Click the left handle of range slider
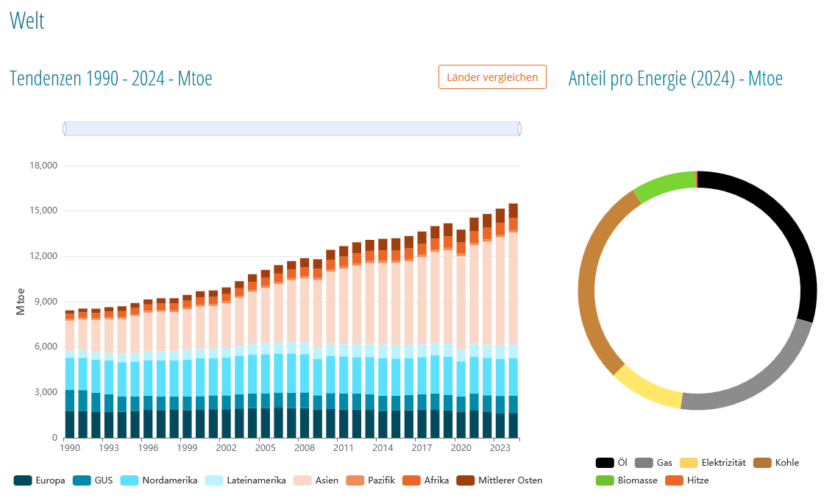 (65, 129)
